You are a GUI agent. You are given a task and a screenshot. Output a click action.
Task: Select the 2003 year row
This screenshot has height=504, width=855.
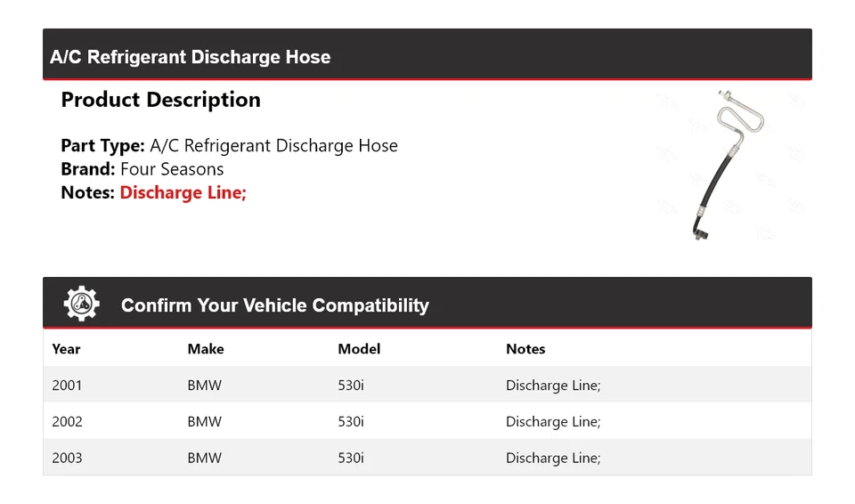pyautogui.click(x=67, y=458)
